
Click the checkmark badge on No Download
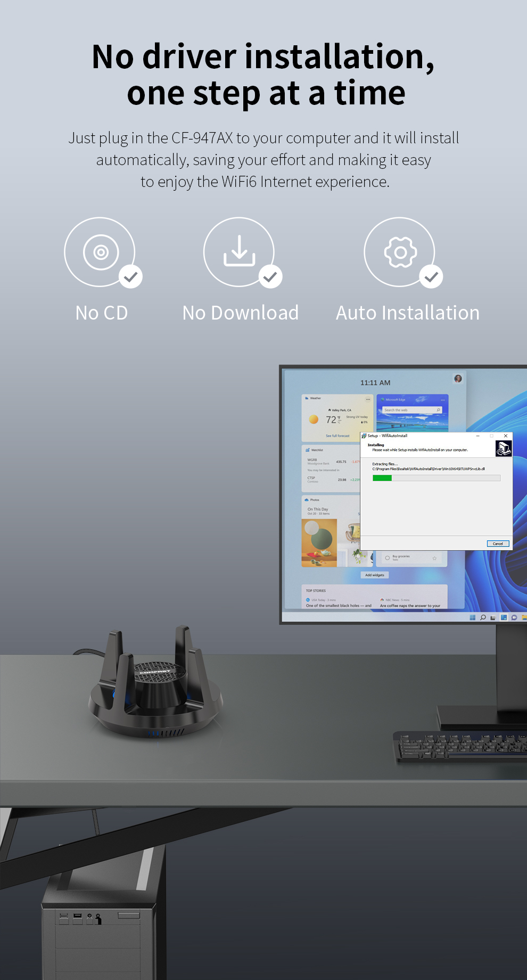click(x=270, y=276)
